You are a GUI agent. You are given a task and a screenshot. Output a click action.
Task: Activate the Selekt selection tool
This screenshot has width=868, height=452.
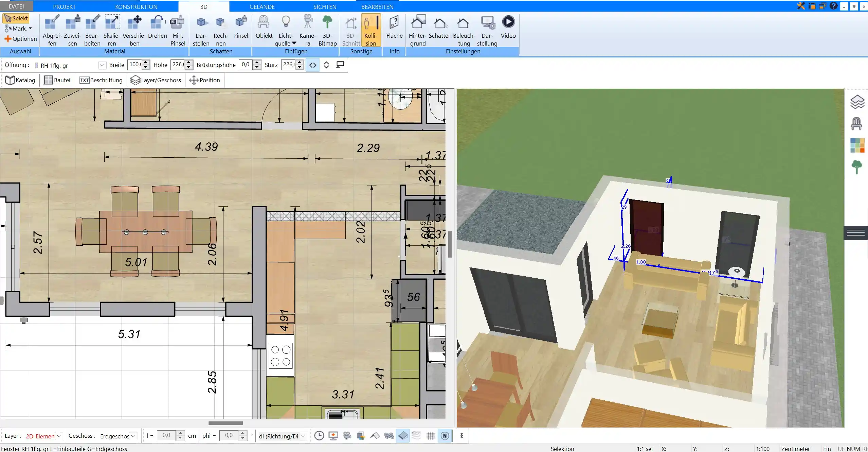pos(16,18)
